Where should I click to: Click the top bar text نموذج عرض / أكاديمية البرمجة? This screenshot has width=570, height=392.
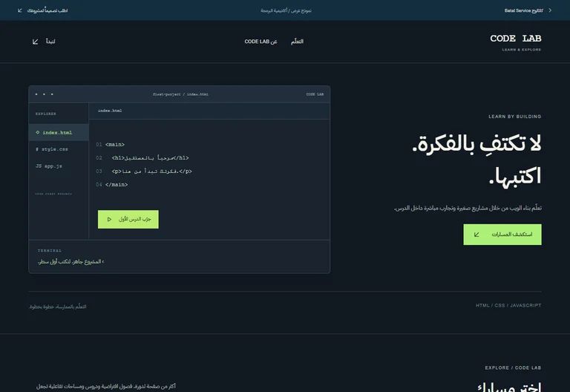pyautogui.click(x=286, y=10)
